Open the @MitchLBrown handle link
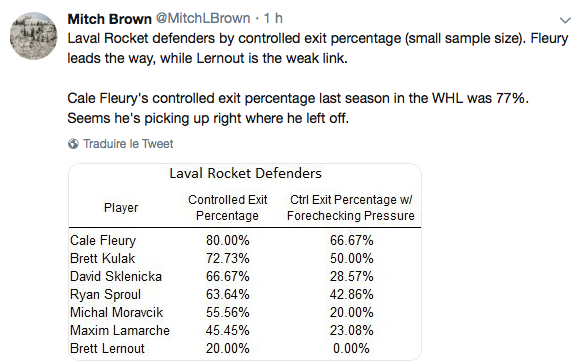This screenshot has width=584, height=362. pos(203,18)
